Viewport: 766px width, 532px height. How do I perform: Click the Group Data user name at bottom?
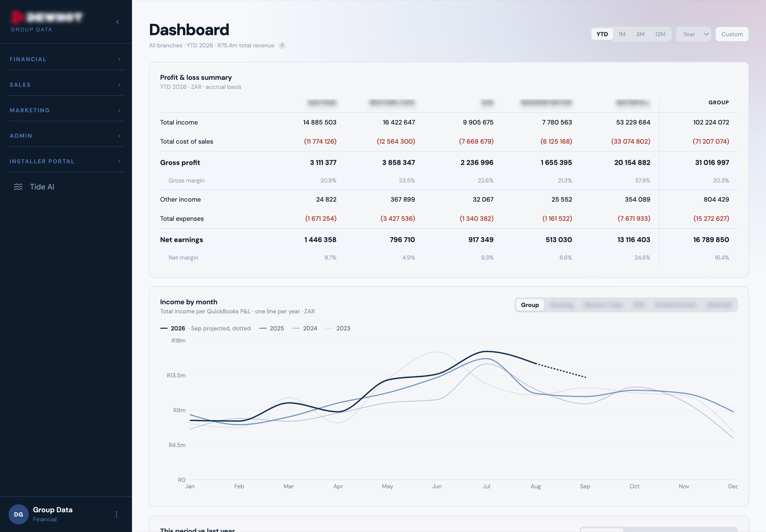click(53, 510)
